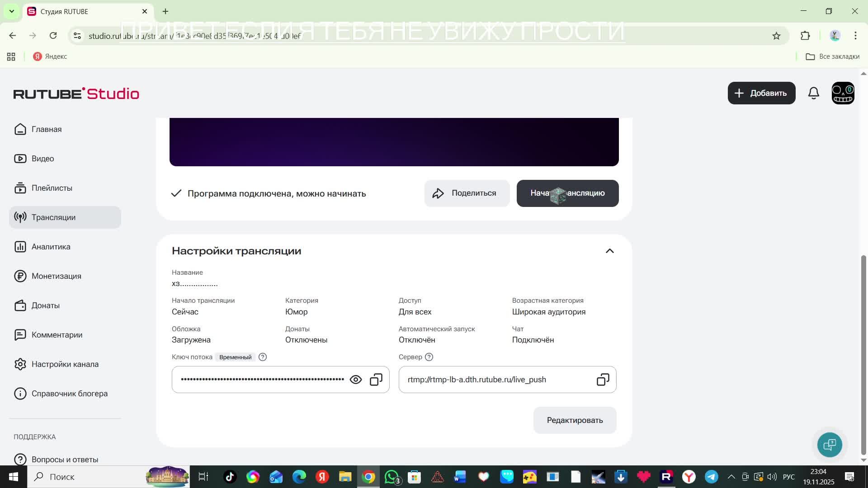
Task: Open the notifications bell
Action: [x=813, y=93]
